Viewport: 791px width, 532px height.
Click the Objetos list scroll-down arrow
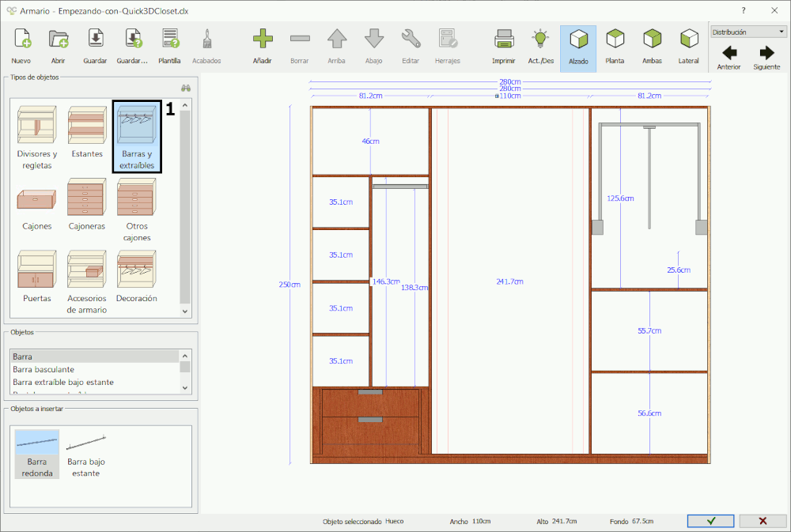click(185, 388)
